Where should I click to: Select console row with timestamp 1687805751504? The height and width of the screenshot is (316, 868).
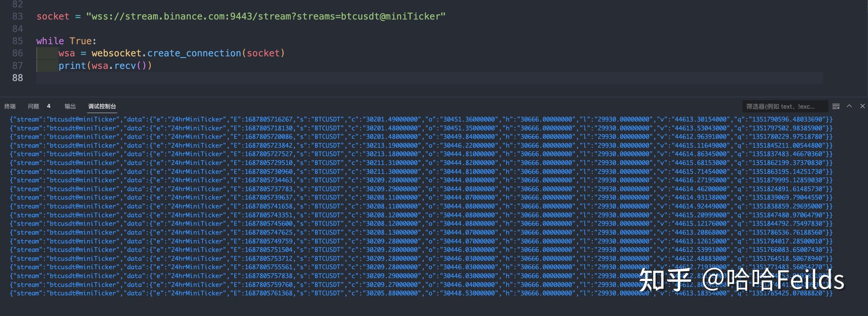click(421, 250)
